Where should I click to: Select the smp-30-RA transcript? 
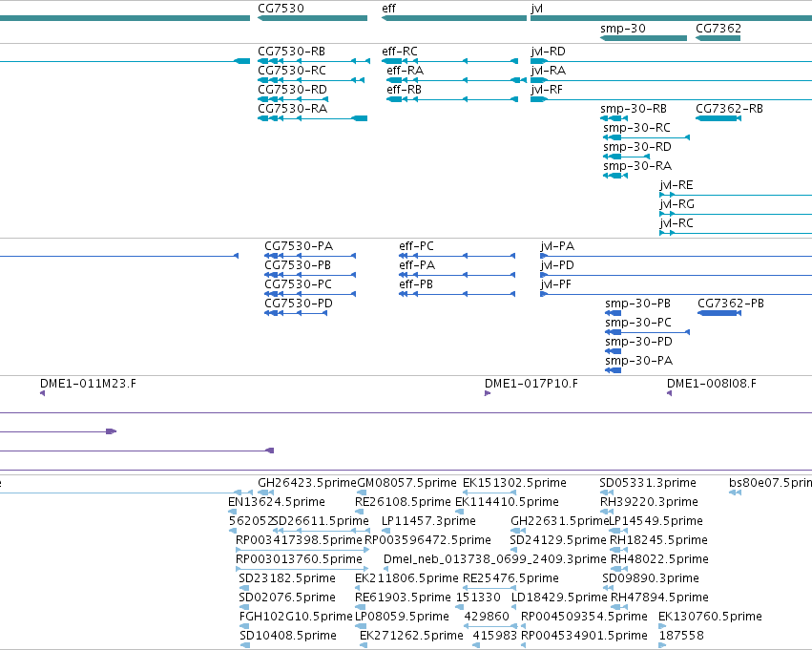[615, 176]
